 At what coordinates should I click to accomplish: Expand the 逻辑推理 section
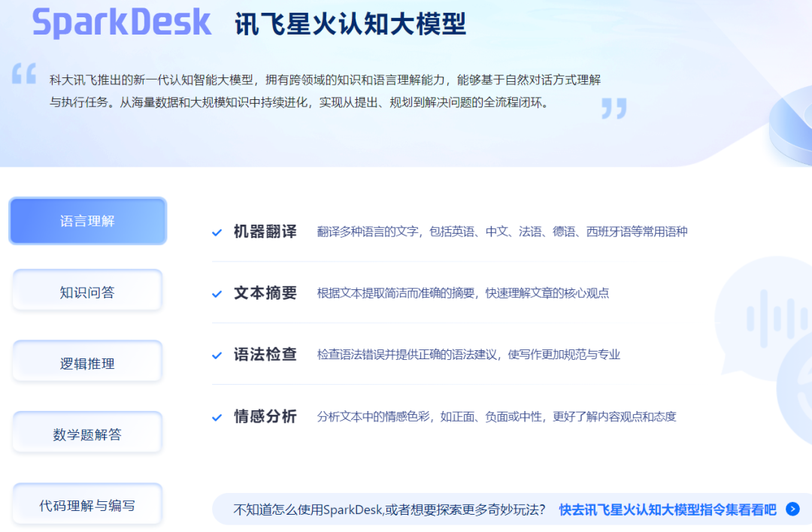(86, 361)
